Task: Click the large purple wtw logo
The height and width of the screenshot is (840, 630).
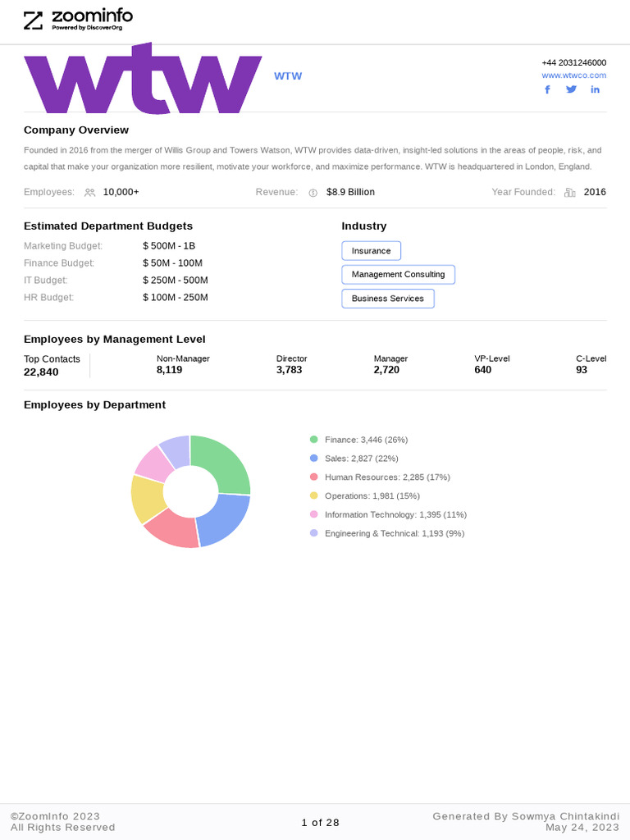Action: coord(143,78)
